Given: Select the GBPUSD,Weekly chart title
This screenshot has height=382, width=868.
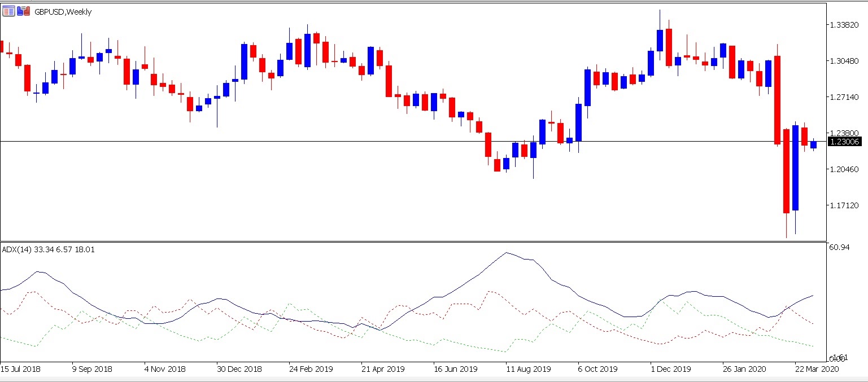Looking at the screenshot, I should [x=63, y=11].
